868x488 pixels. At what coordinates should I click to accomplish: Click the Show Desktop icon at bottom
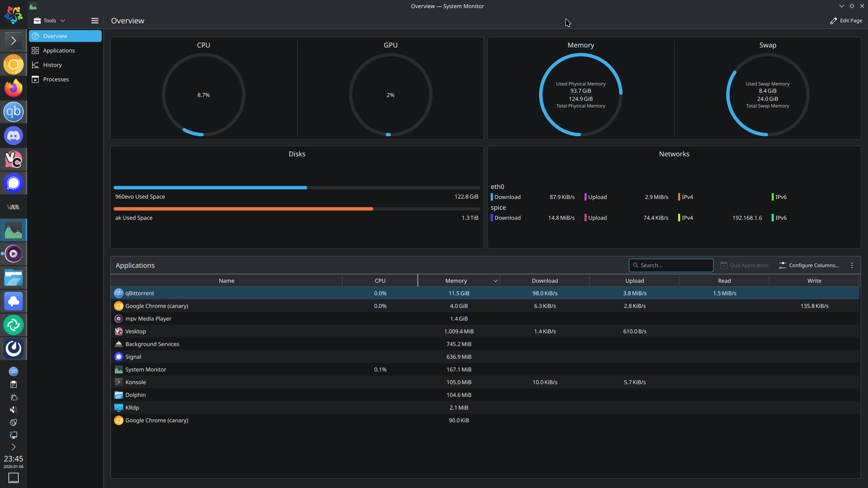pos(14,478)
